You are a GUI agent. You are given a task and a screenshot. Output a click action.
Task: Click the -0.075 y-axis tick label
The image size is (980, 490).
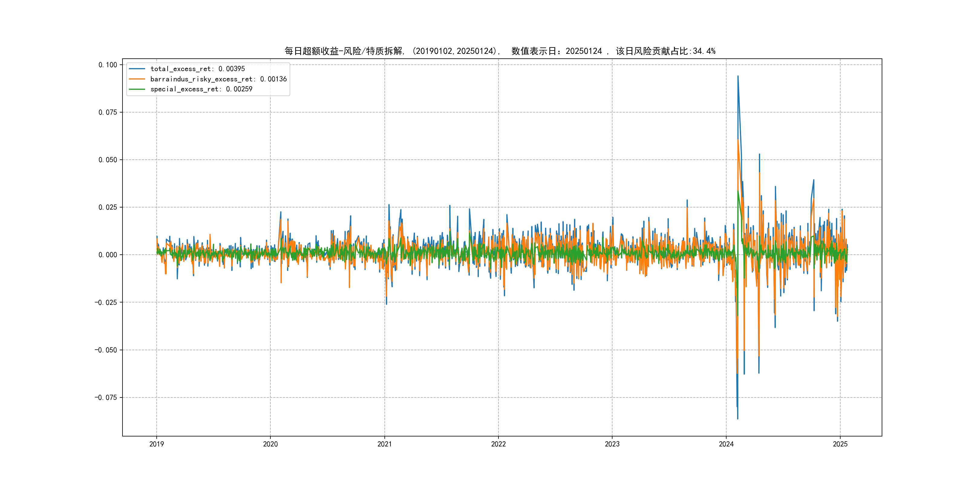(x=106, y=397)
